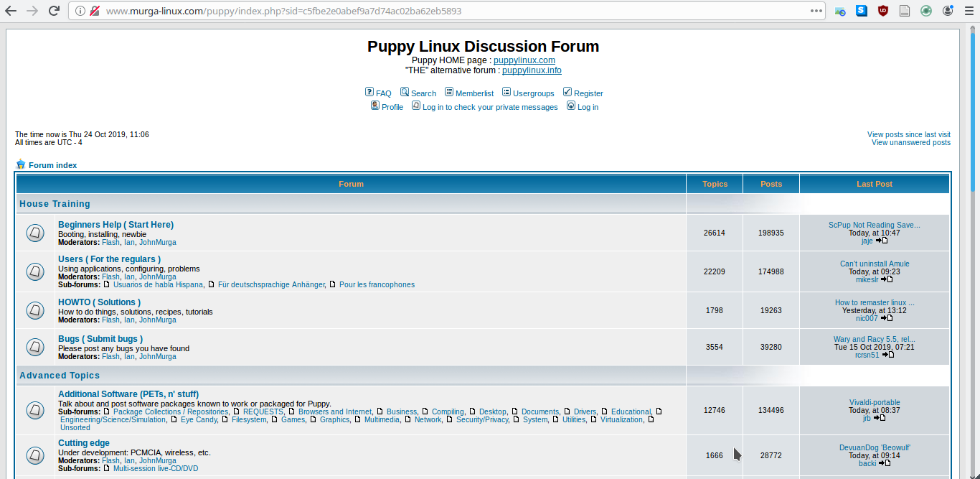Click 'View unanswered posts'
Viewport: 980px width, 479px height.
coord(910,142)
